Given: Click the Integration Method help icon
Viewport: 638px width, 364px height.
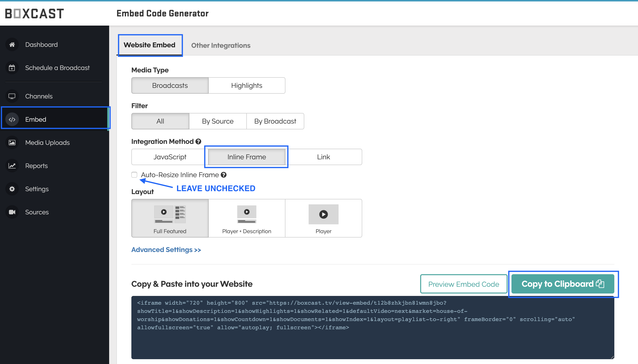Looking at the screenshot, I should point(198,141).
